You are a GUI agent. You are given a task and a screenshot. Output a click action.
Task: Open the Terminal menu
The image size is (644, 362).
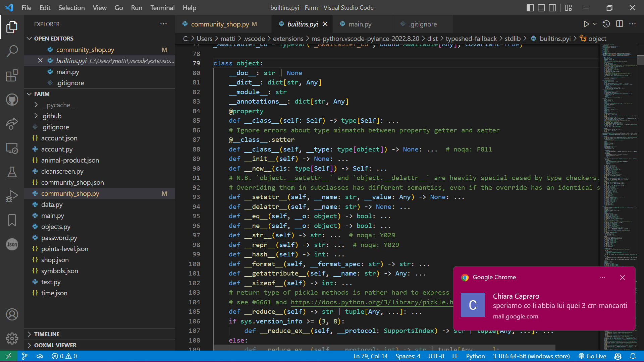pos(162,8)
